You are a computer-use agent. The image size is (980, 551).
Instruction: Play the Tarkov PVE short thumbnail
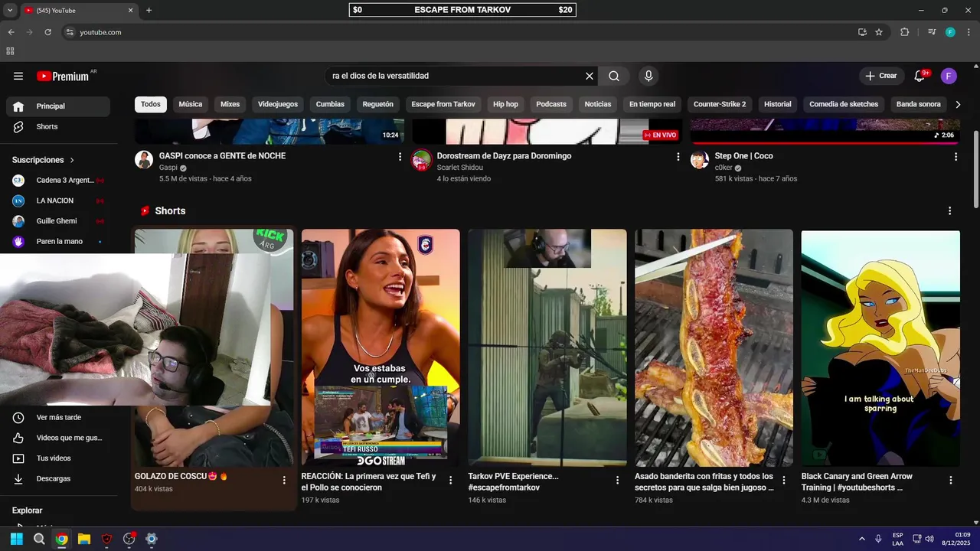pyautogui.click(x=547, y=348)
